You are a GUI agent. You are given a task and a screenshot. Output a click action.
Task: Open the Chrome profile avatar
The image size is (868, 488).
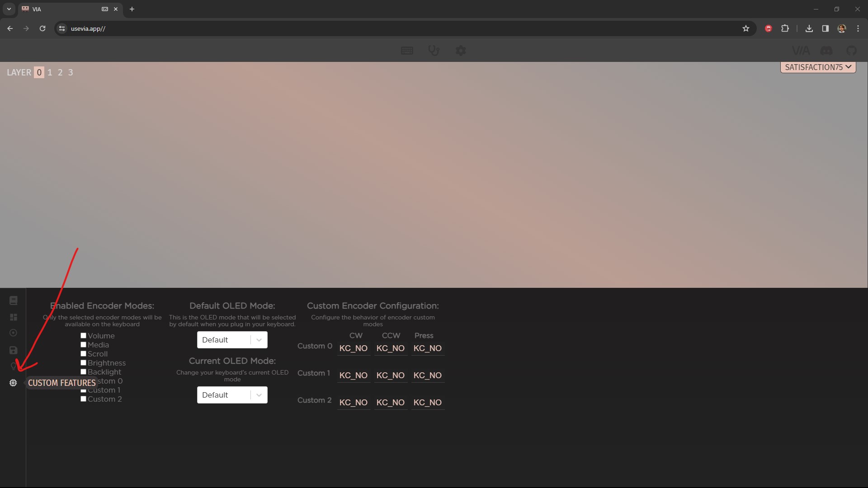842,28
